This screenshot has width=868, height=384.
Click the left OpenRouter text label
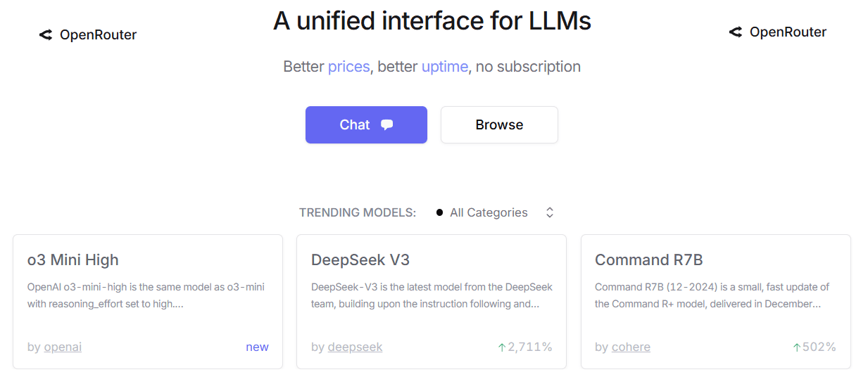[x=98, y=34]
